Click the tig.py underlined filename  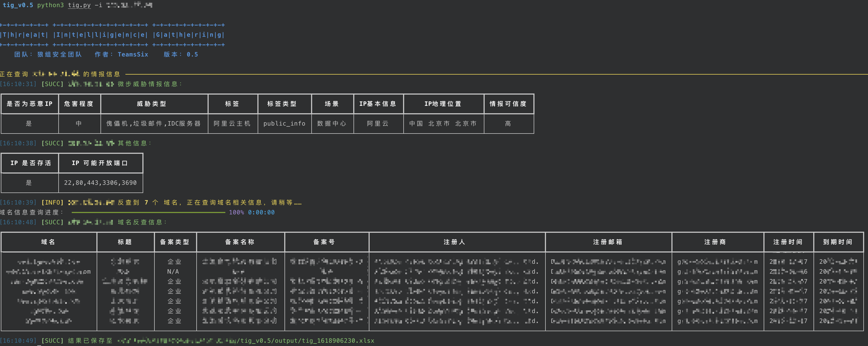tap(79, 5)
